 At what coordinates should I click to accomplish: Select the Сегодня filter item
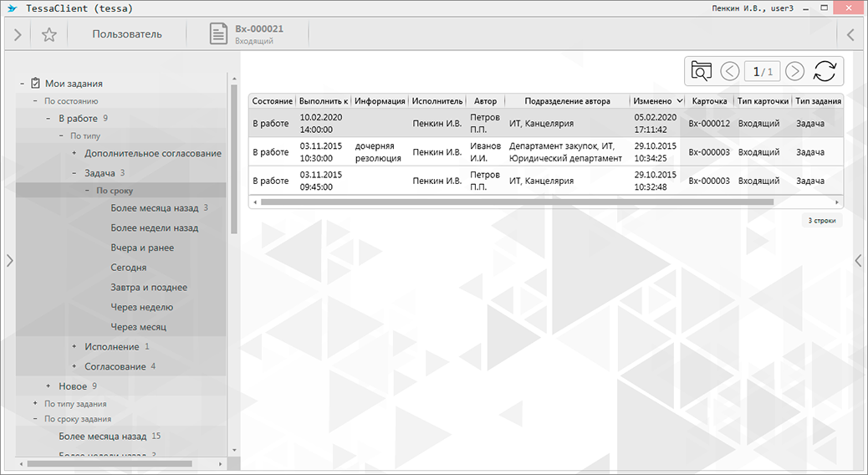(x=128, y=268)
